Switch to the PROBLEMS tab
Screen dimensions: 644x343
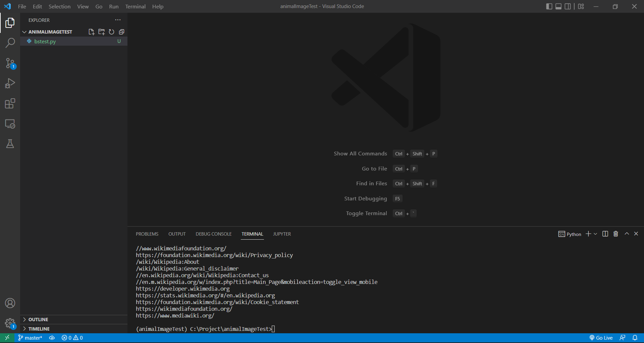[147, 234]
